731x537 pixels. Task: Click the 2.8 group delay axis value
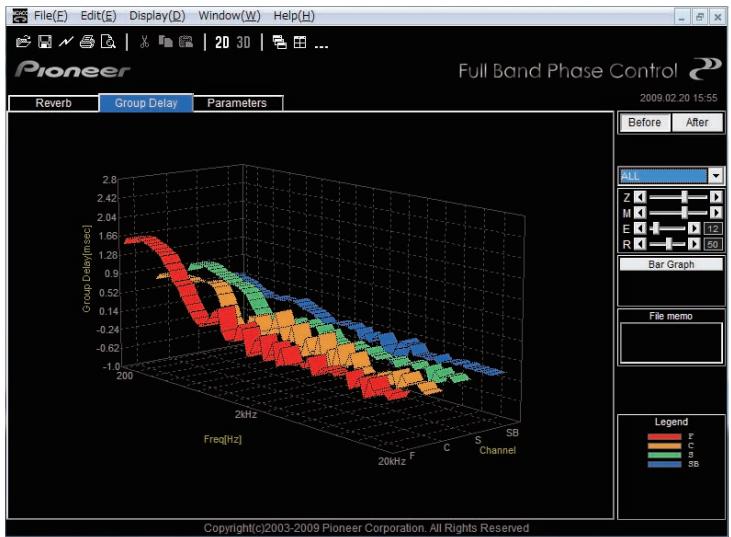110,180
